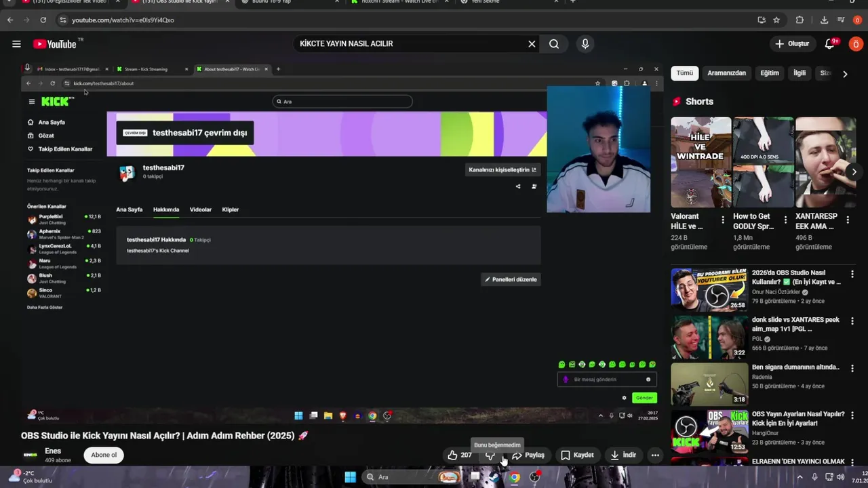Switch to the Videolar tab on Kick page
The height and width of the screenshot is (488, 868).
click(x=201, y=209)
